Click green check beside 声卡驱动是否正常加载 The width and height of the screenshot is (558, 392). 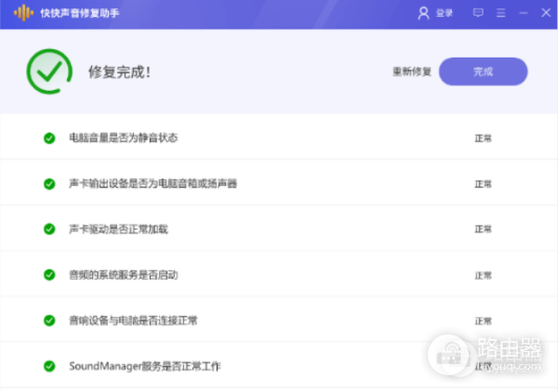click(x=49, y=229)
